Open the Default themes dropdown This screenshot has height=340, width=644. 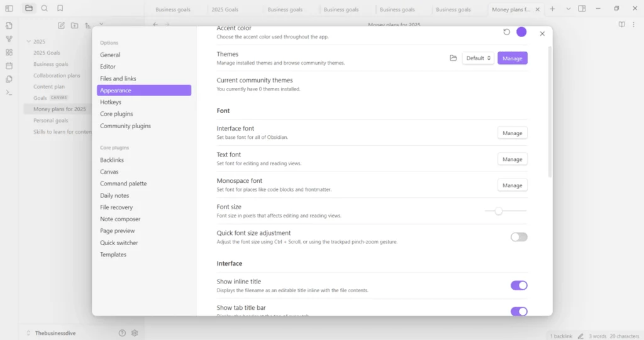pos(478,58)
